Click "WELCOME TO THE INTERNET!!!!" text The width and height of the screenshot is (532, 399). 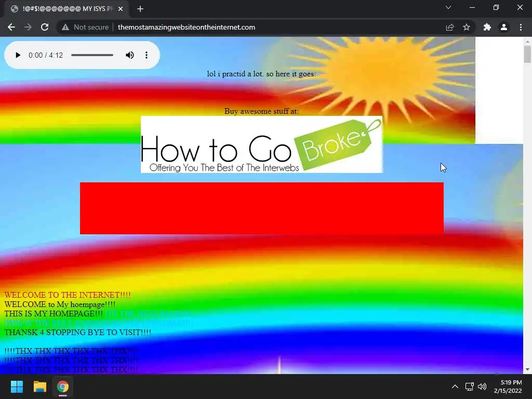[68, 295]
